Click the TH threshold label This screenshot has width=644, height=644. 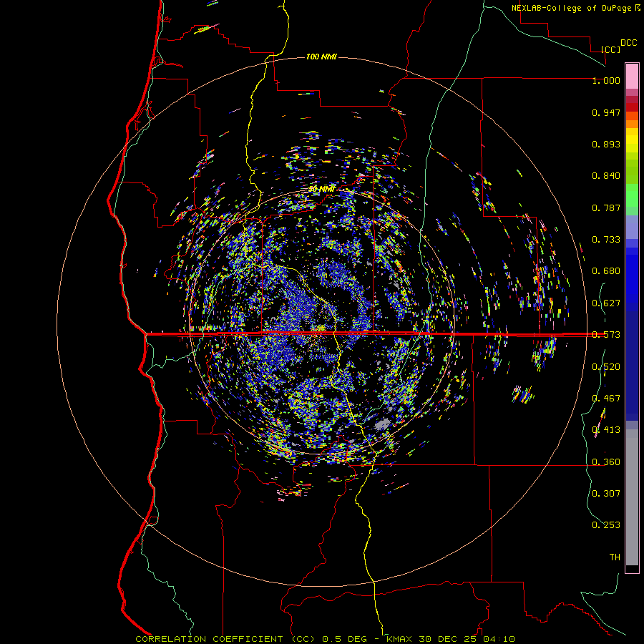tap(615, 557)
